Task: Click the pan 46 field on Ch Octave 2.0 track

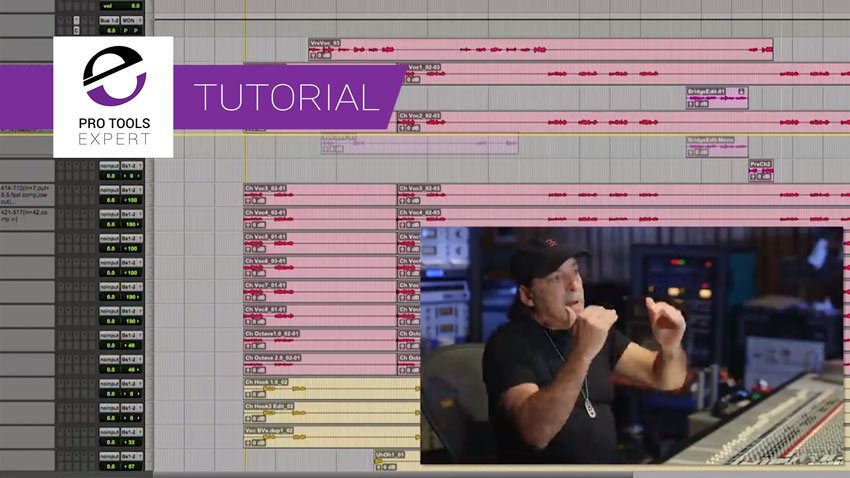Action: [132, 370]
